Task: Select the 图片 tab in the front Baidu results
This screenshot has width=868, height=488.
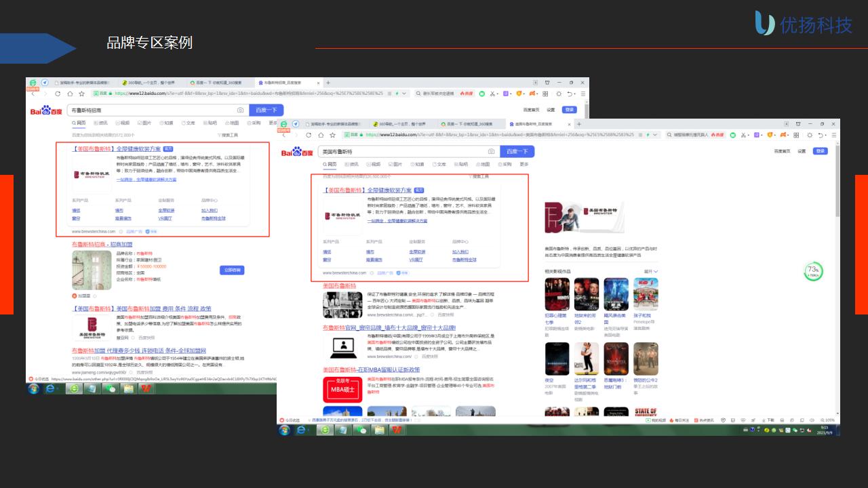Action: [x=395, y=164]
